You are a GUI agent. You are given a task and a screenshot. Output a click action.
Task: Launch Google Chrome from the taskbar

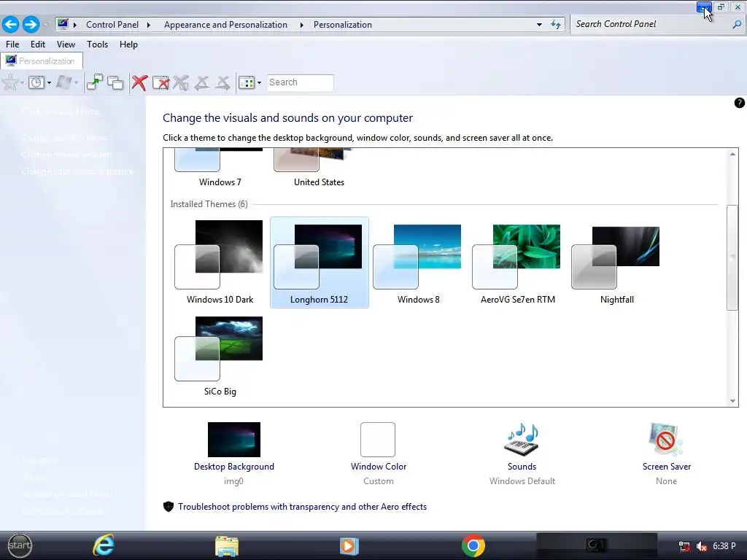click(473, 545)
